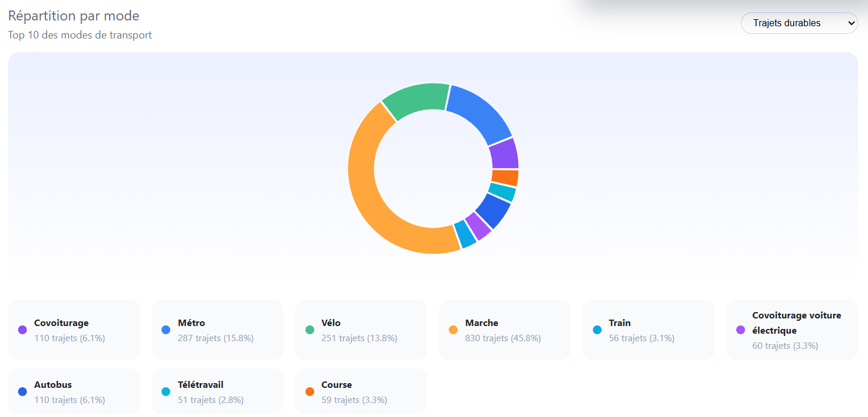Click the cyan dot beside Télétravail
This screenshot has height=417, width=868.
166,392
